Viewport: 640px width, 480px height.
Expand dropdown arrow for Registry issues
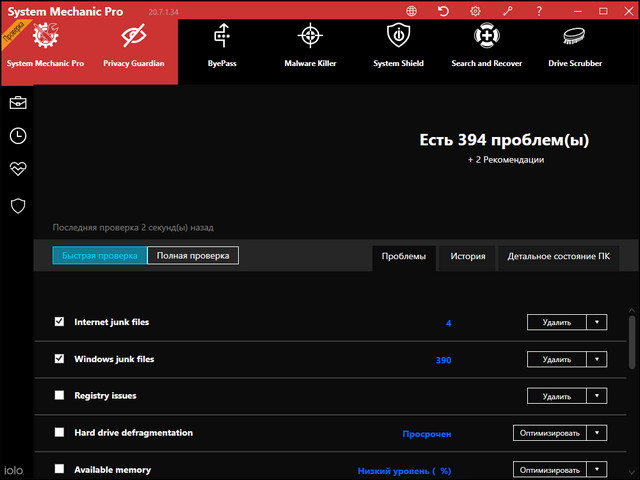pos(596,396)
